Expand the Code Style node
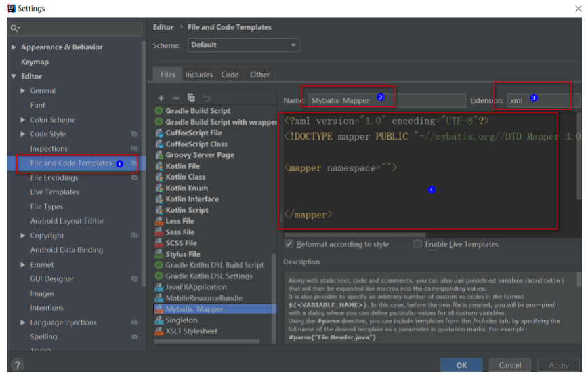The image size is (588, 376). (23, 134)
